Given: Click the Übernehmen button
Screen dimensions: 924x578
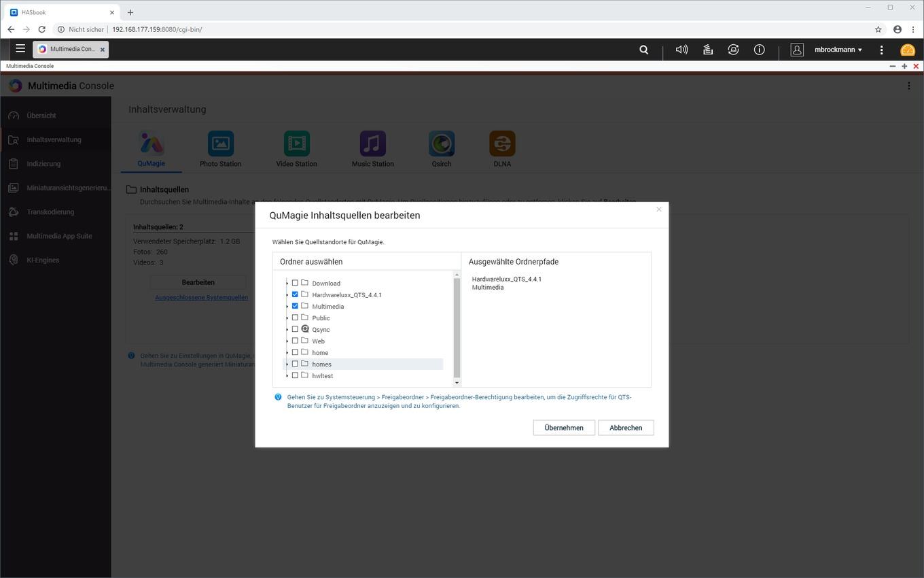Looking at the screenshot, I should click(564, 428).
